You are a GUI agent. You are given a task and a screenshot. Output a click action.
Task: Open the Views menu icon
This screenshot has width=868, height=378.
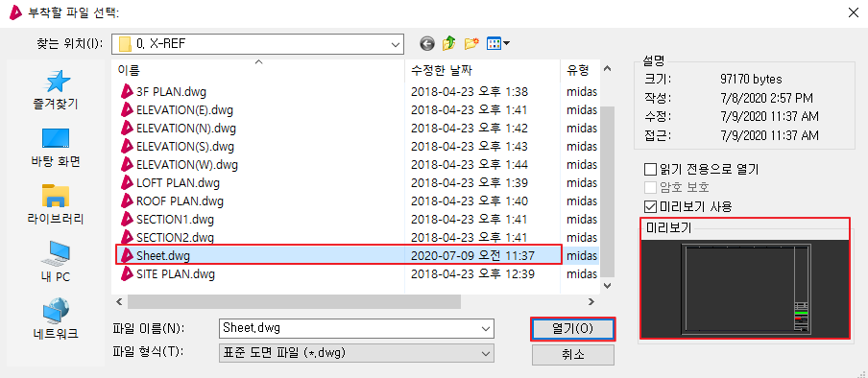[x=497, y=43]
